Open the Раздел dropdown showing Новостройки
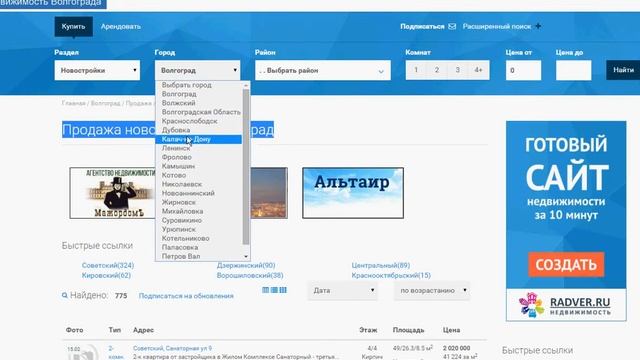 (x=97, y=70)
